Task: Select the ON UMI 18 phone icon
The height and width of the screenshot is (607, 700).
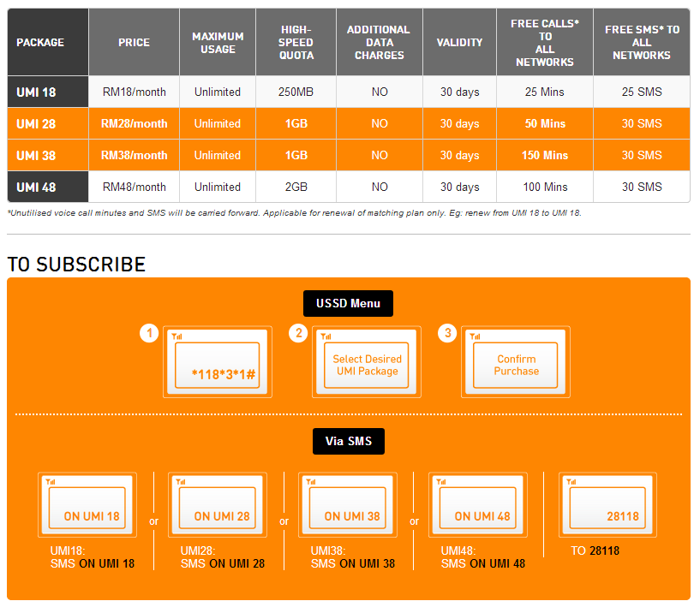Action: coord(87,504)
